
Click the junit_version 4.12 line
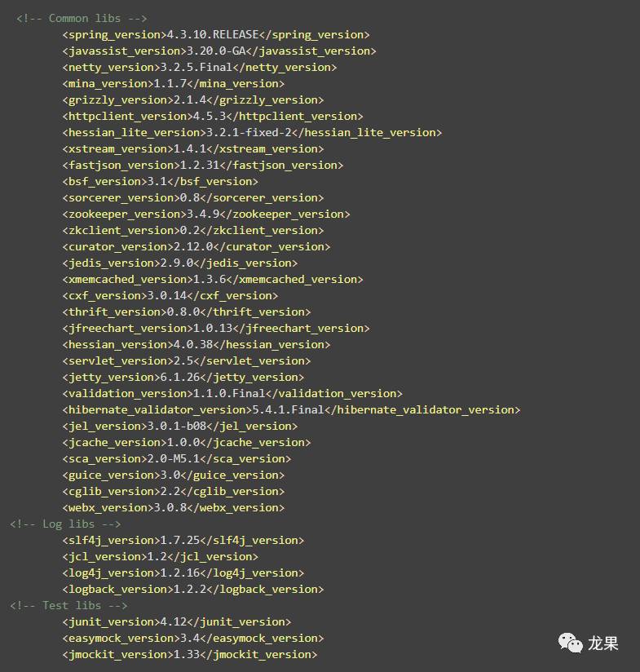176,621
